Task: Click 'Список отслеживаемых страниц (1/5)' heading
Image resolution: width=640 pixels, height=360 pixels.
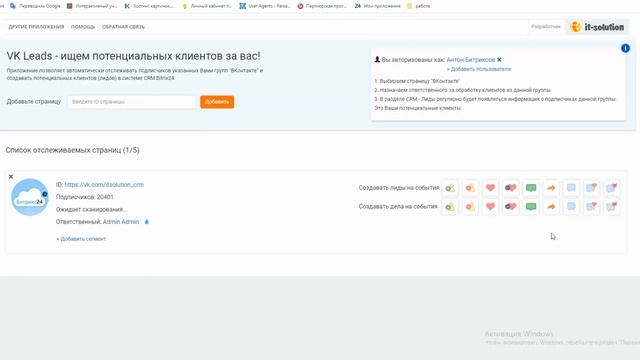Action: pyautogui.click(x=72, y=150)
